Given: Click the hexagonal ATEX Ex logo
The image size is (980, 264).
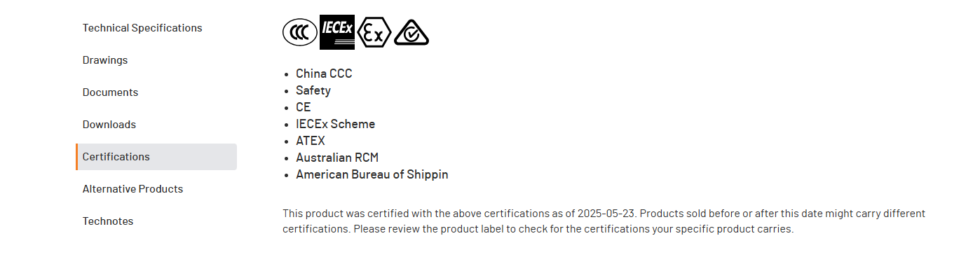Looking at the screenshot, I should tap(374, 32).
